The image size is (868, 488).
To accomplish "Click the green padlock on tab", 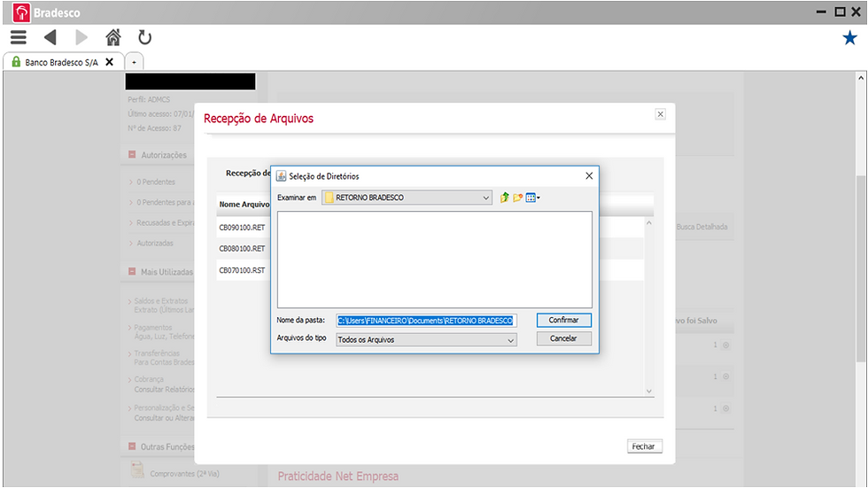I will coord(16,62).
